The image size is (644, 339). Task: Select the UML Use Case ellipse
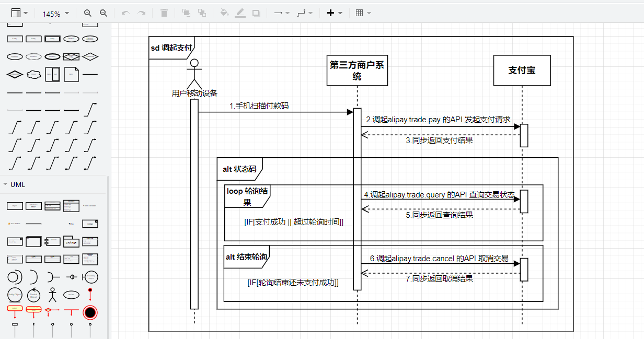point(71,295)
